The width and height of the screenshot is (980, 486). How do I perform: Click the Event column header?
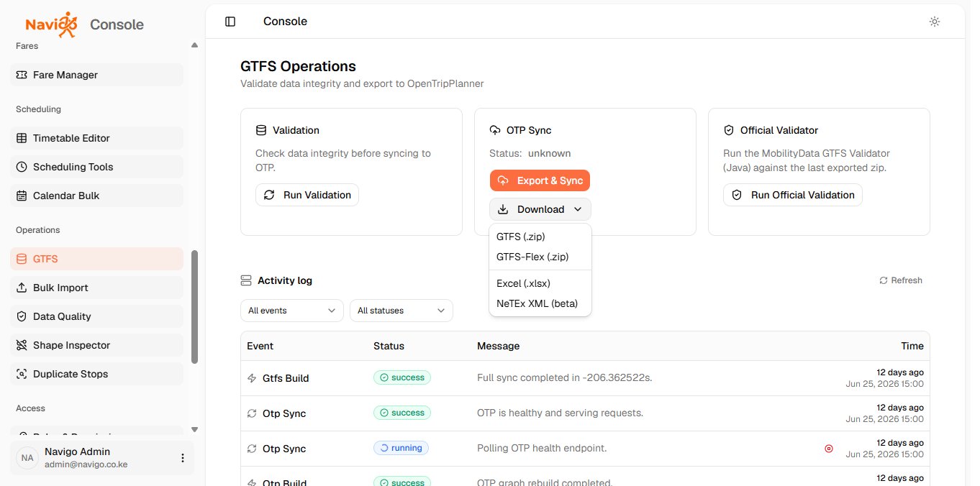click(260, 346)
